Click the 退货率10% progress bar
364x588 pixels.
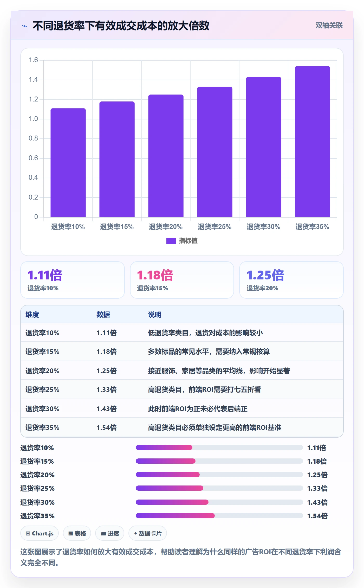[219, 448]
